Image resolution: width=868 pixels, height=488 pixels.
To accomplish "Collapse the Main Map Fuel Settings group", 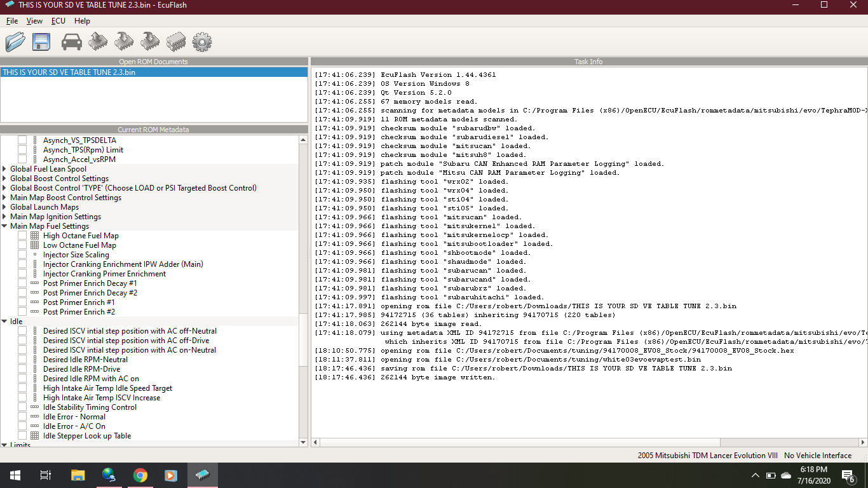I will [5, 226].
